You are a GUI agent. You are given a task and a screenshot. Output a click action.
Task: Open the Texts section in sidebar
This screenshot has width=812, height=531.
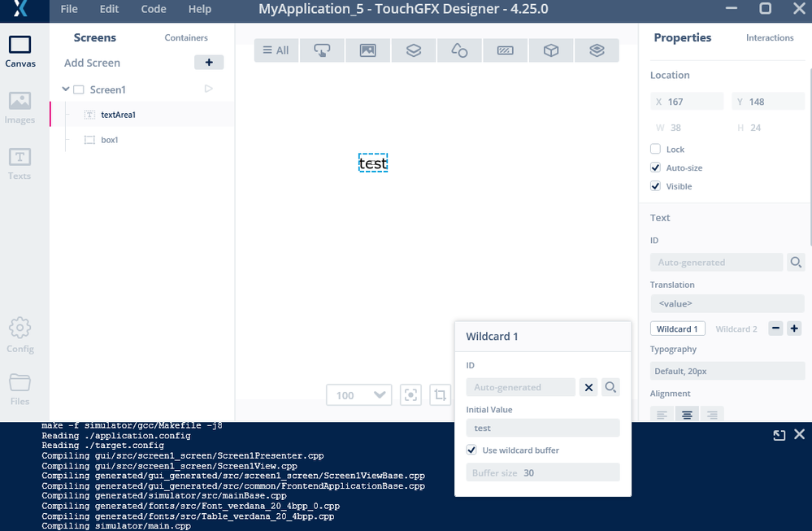click(x=20, y=163)
